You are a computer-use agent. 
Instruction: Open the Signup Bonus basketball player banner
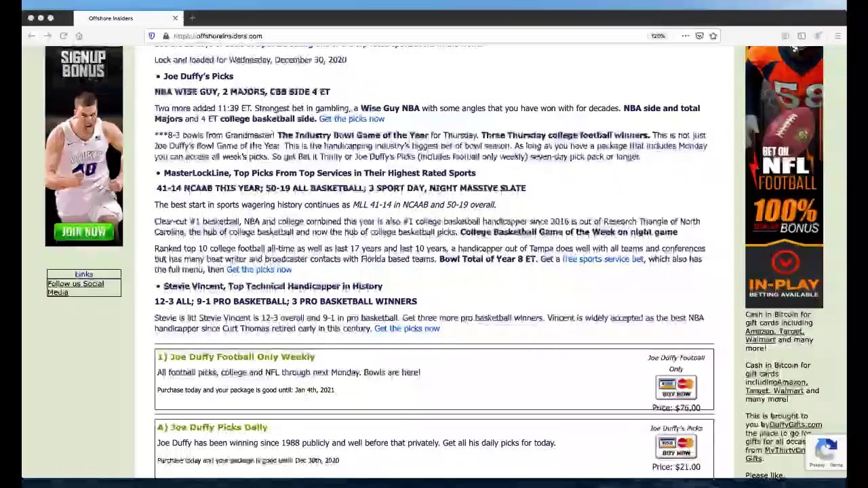click(84, 146)
